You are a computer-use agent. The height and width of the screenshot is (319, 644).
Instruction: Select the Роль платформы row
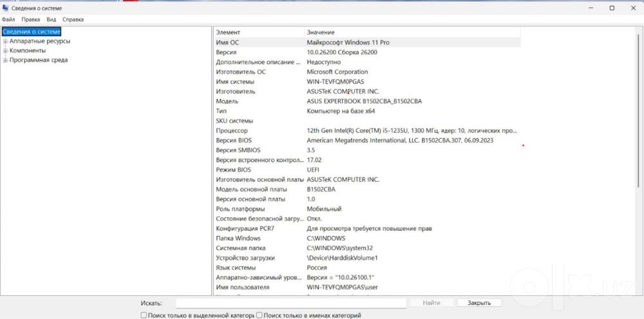pos(368,209)
